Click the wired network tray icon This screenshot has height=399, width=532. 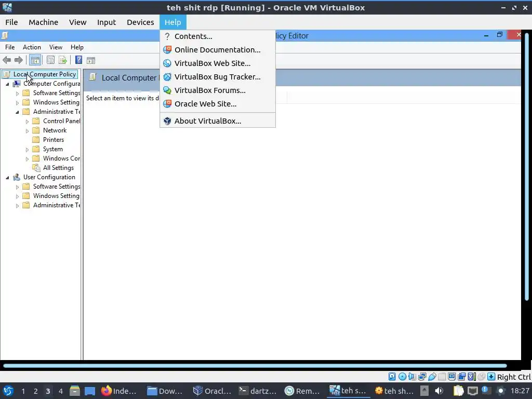[473, 391]
